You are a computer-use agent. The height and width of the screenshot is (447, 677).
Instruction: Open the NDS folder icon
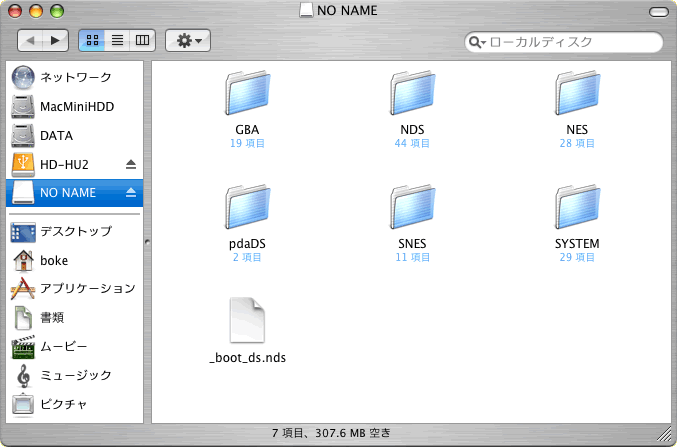[x=412, y=93]
